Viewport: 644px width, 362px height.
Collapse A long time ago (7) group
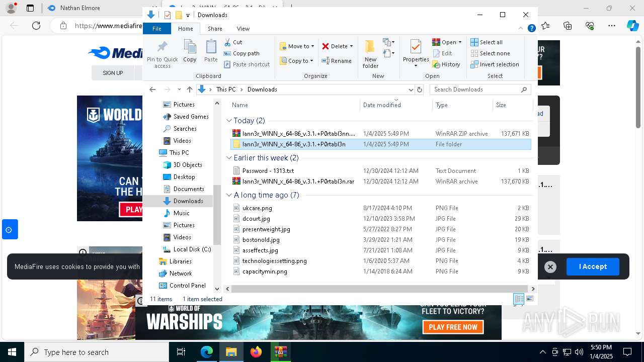click(229, 195)
